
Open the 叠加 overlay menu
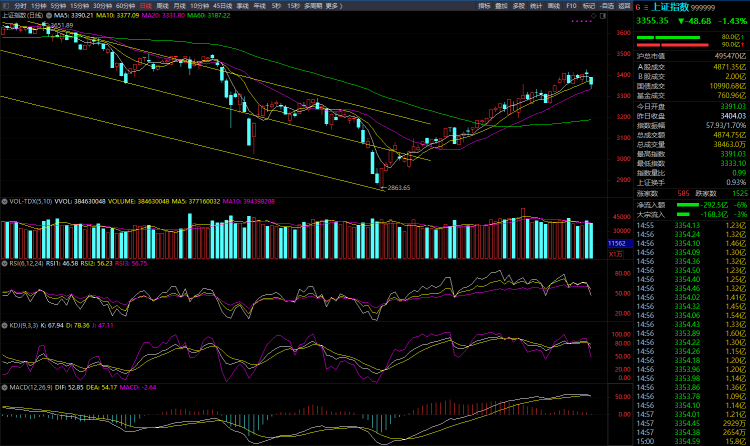(x=501, y=6)
